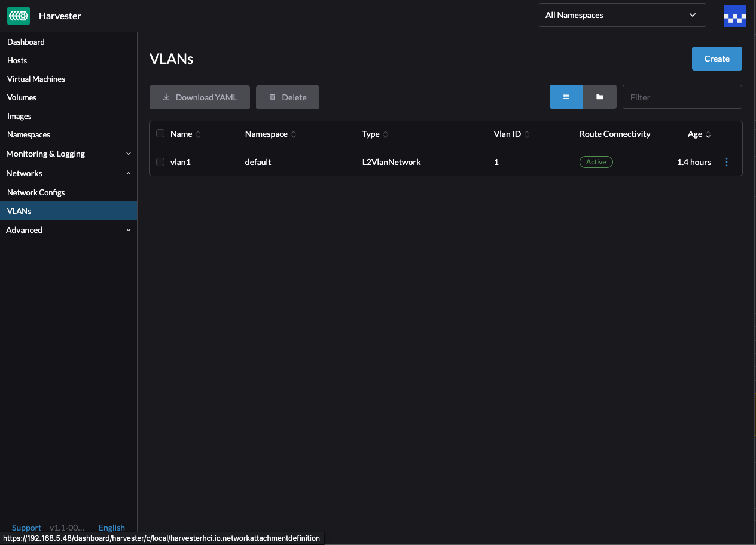
Task: Navigate to Virtual Machines in the sidebar
Action: tap(36, 78)
